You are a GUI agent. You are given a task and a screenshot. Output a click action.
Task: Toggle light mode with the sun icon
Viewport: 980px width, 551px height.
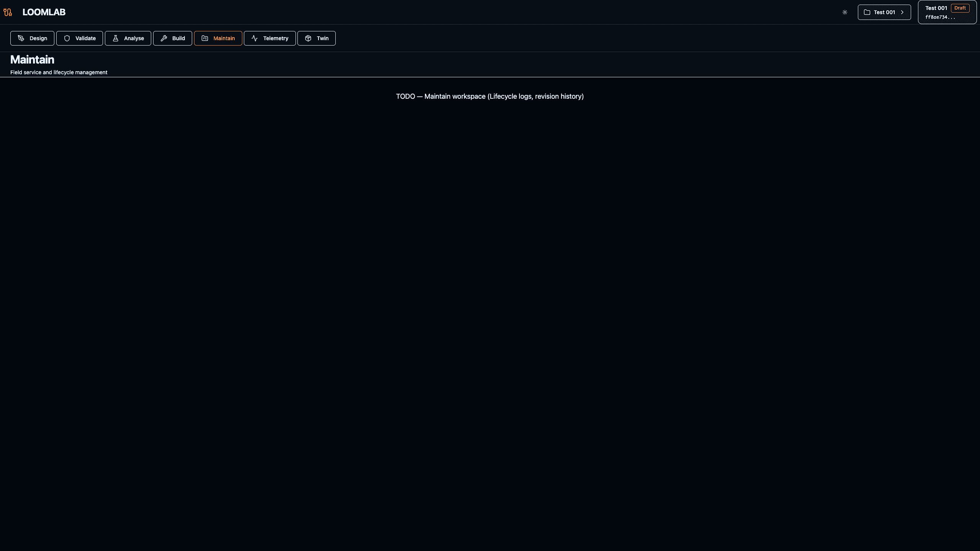click(x=845, y=12)
